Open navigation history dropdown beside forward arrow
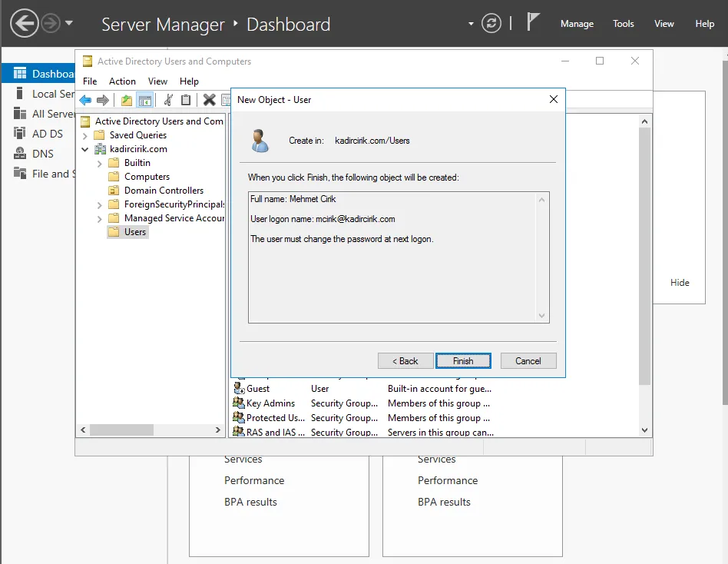Image resolution: width=728 pixels, height=564 pixels. (69, 23)
